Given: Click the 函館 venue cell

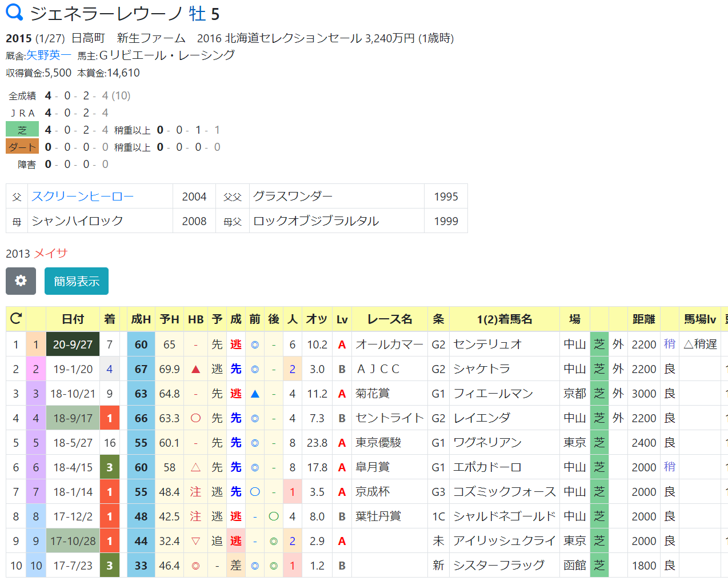Looking at the screenshot, I should tap(575, 565).
